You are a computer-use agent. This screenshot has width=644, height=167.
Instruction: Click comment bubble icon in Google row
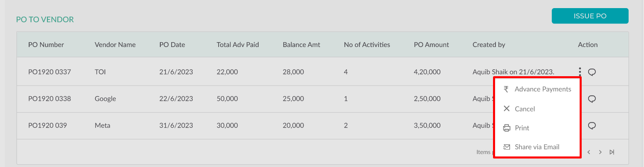[592, 99]
